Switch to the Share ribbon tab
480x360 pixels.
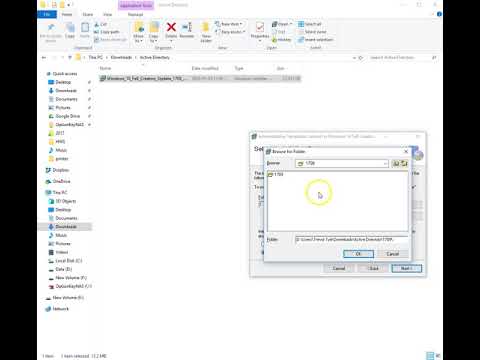pyautogui.click(x=88, y=14)
